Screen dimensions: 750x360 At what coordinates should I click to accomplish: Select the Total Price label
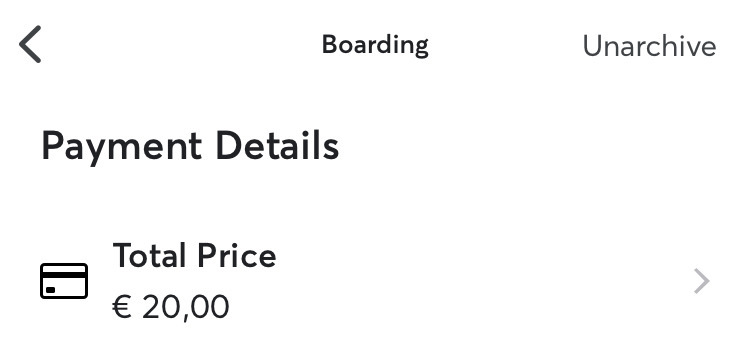(194, 255)
